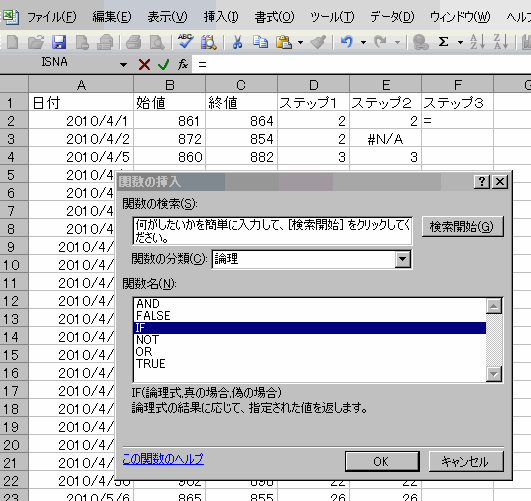Click the Save floppy disk icon
The height and width of the screenshot is (501, 531).
point(59,42)
